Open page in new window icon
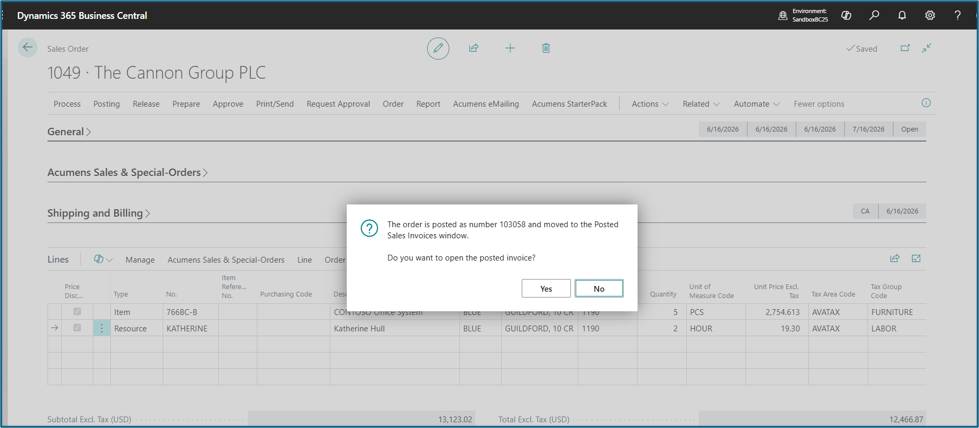 pos(905,48)
